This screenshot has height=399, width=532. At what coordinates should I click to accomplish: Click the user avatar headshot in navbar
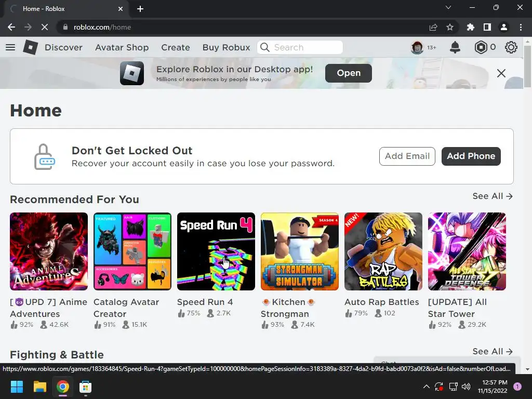click(x=417, y=47)
